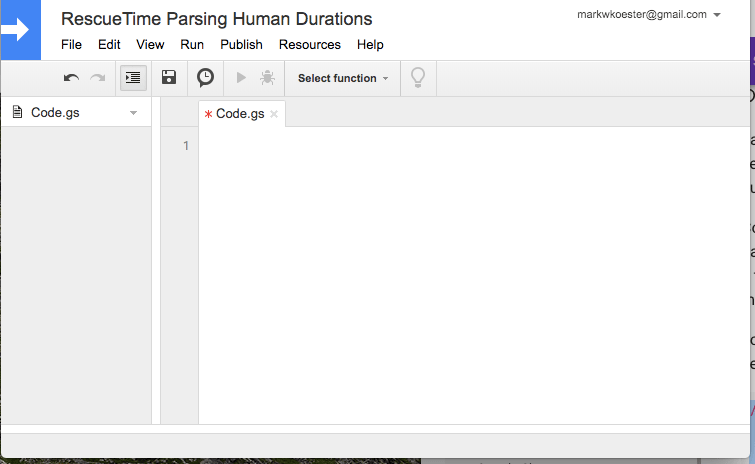Viewport: 755px width, 464px height.
Task: Run the selected function play icon
Action: tap(241, 78)
